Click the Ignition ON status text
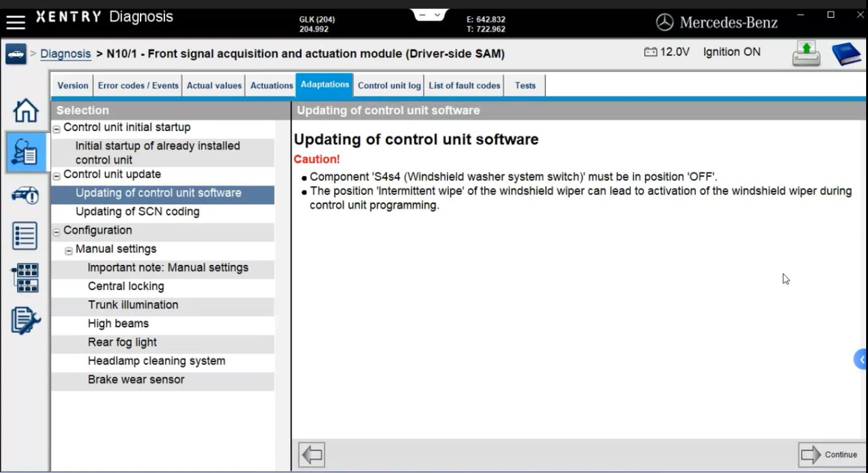868x473 pixels. click(732, 52)
